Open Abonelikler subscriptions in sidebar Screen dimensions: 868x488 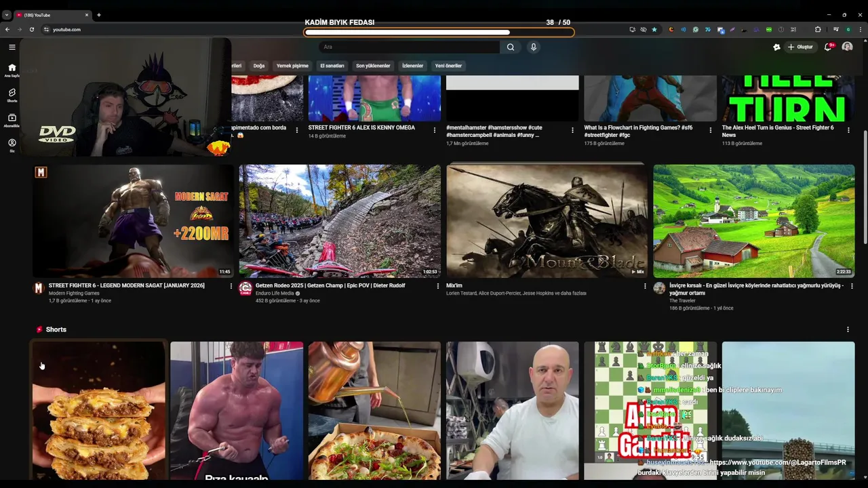coord(12,120)
